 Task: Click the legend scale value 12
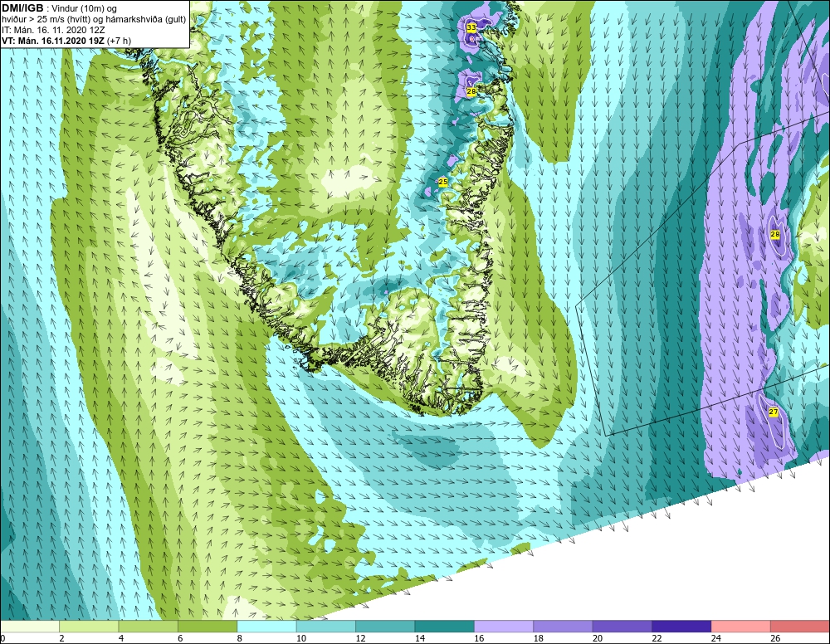pos(360,638)
